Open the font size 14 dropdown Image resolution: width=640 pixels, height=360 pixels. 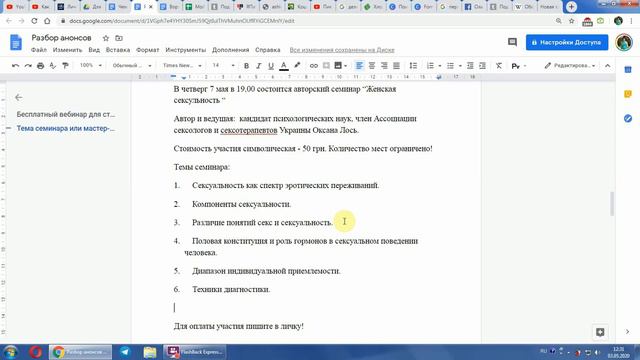pyautogui.click(x=223, y=65)
